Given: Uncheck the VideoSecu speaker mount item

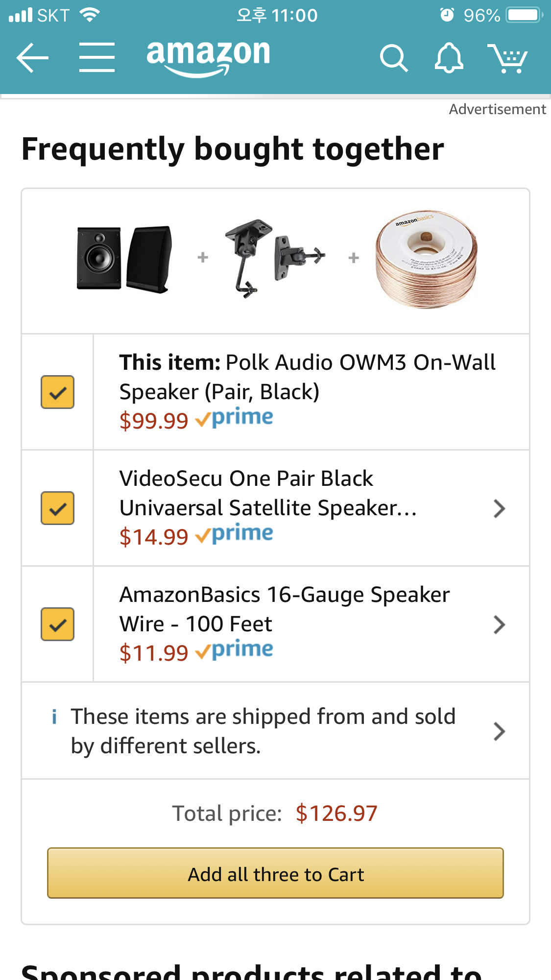Looking at the screenshot, I should tap(57, 508).
